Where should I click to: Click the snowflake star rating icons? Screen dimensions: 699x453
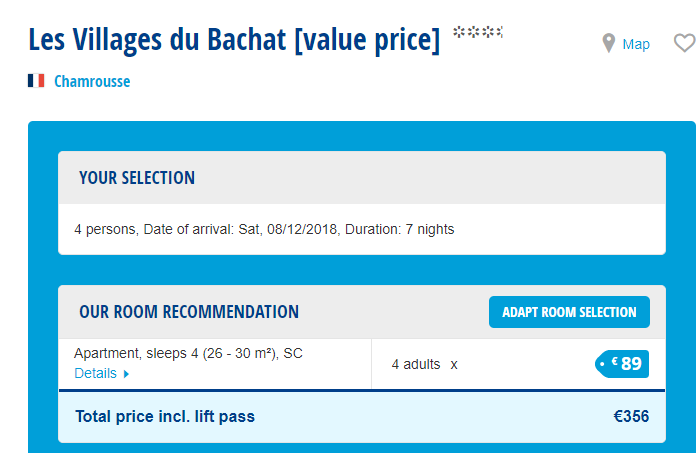coord(478,33)
